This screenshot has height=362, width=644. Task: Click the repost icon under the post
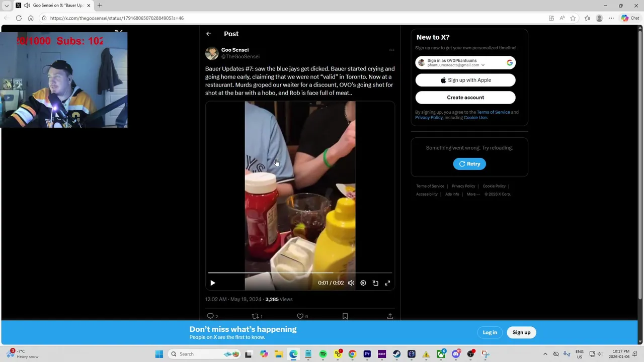point(255,316)
